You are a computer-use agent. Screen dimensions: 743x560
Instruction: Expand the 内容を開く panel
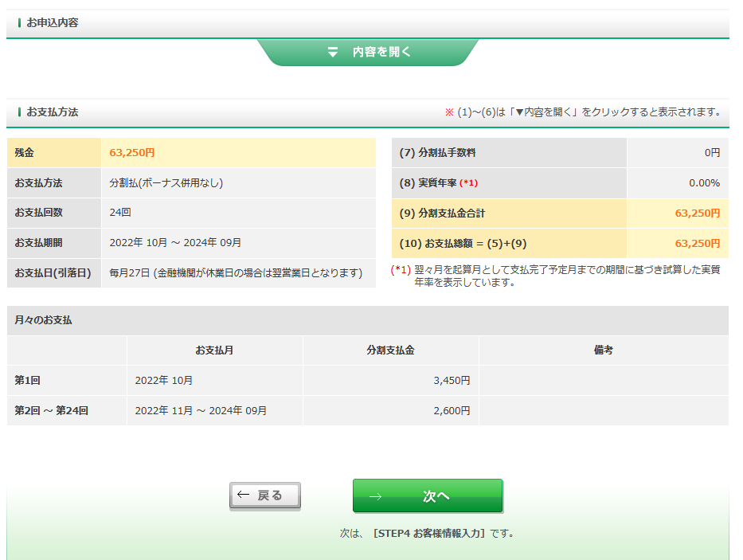[x=381, y=52]
